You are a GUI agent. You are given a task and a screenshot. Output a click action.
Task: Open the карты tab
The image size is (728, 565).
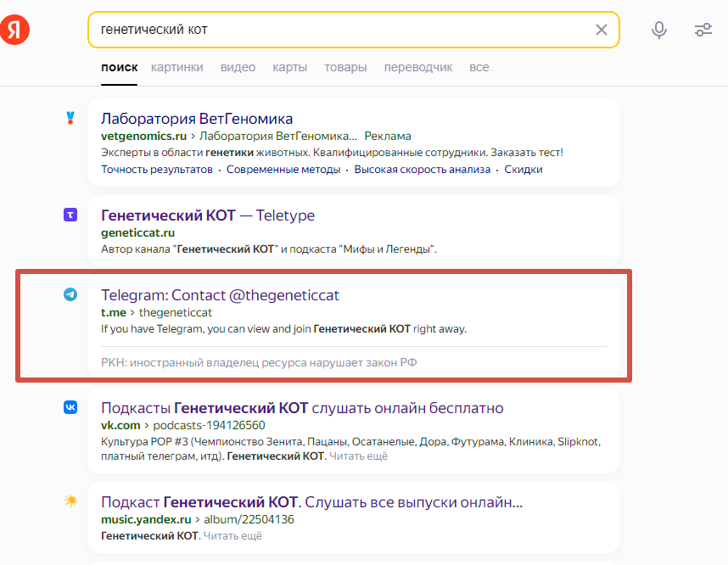coord(289,67)
